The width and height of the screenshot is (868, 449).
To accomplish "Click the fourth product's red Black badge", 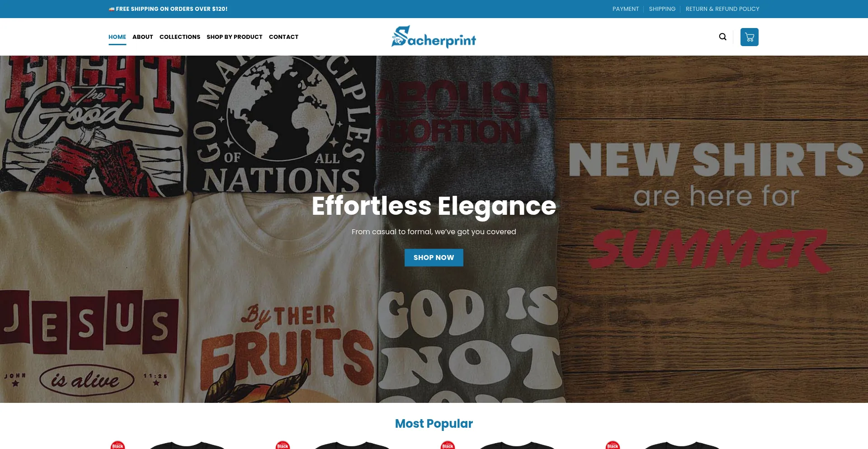I will tap(613, 445).
